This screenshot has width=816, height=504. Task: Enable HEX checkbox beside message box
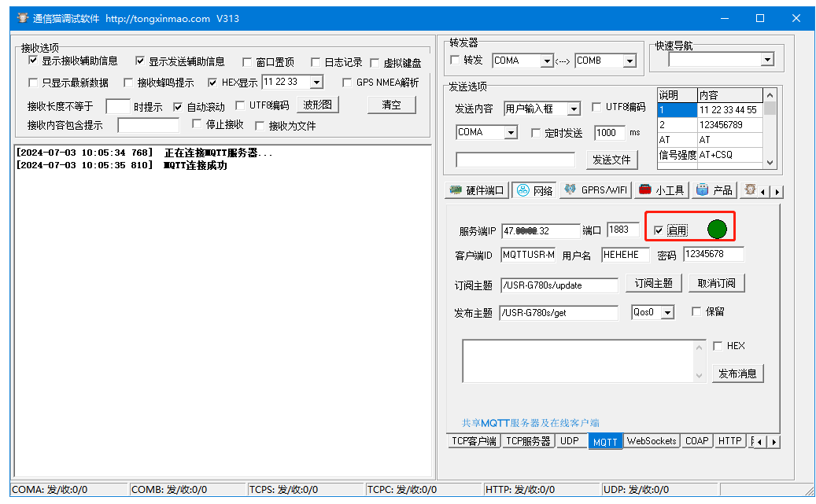718,346
